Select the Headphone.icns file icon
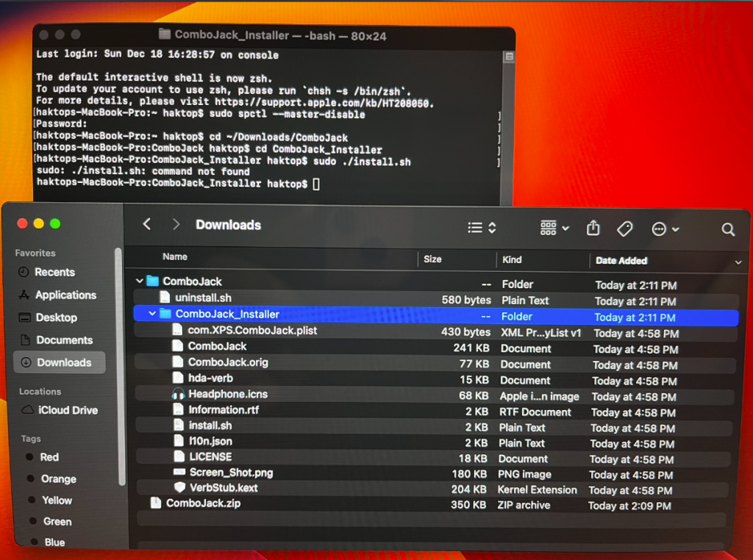Image resolution: width=753 pixels, height=560 pixels. 178,394
